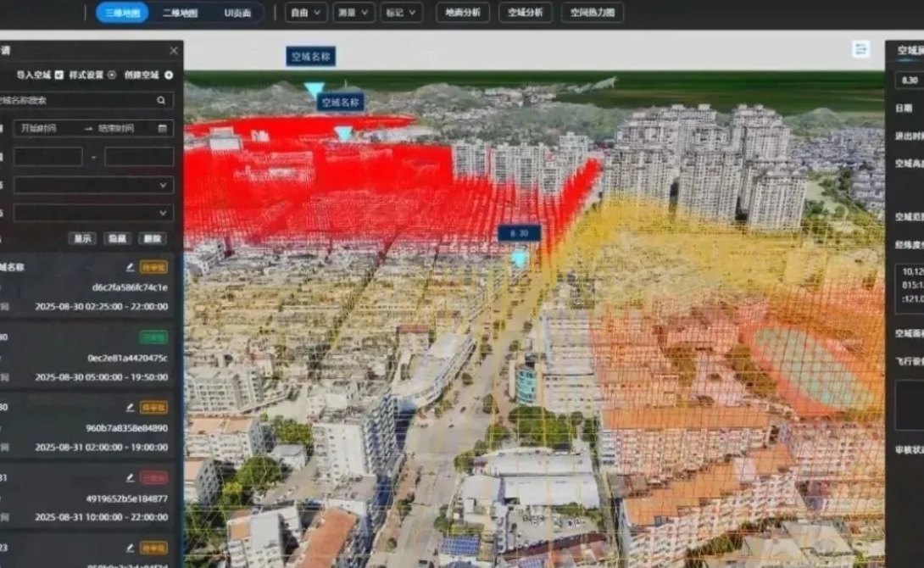Click the 创建空域 plus icon

point(169,75)
